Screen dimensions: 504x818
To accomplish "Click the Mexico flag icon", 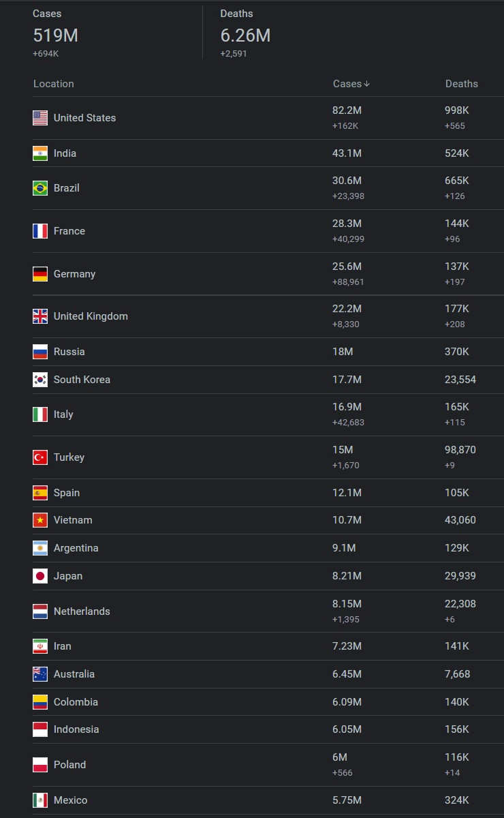I will (40, 800).
